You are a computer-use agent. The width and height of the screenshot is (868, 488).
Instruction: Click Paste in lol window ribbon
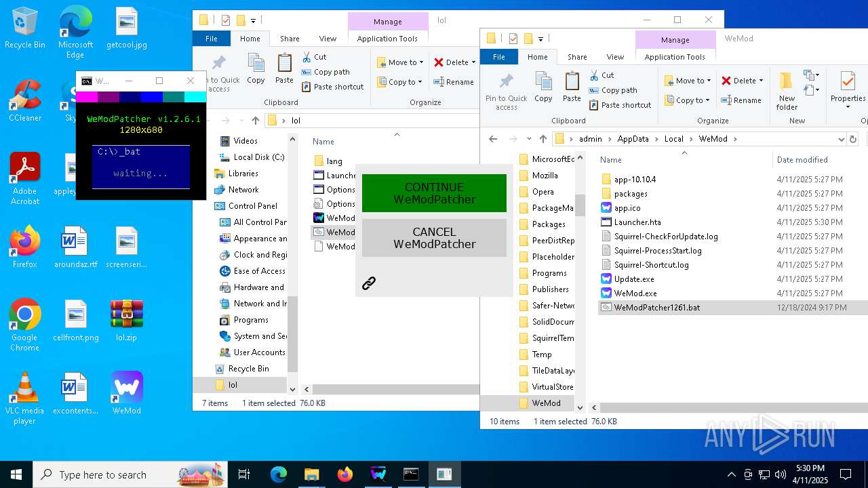[284, 68]
